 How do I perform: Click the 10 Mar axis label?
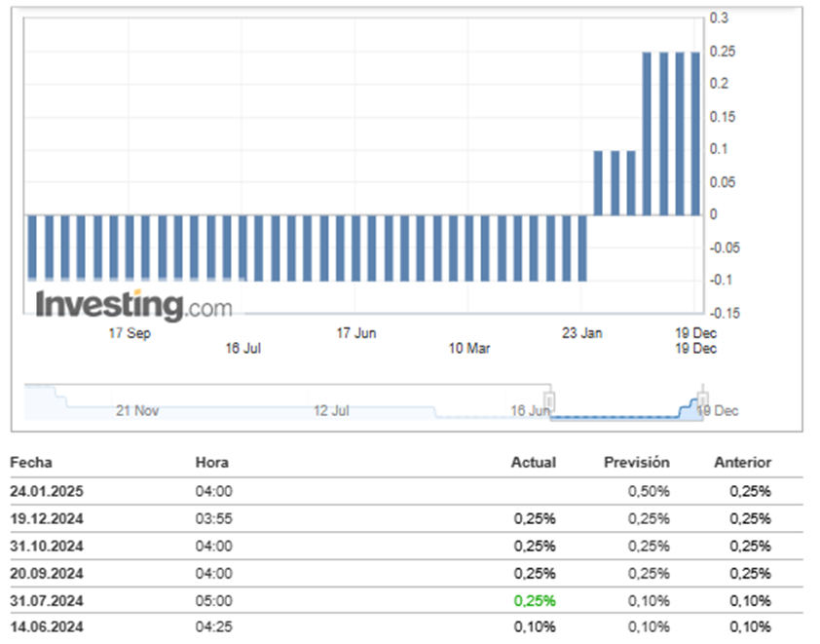[x=469, y=349]
